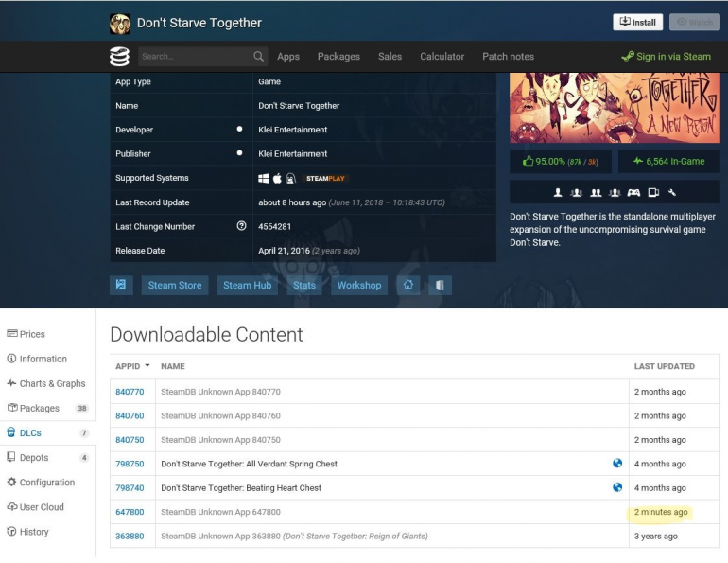This screenshot has height=563, width=728.
Task: Click the manual book icon button
Action: (x=440, y=285)
